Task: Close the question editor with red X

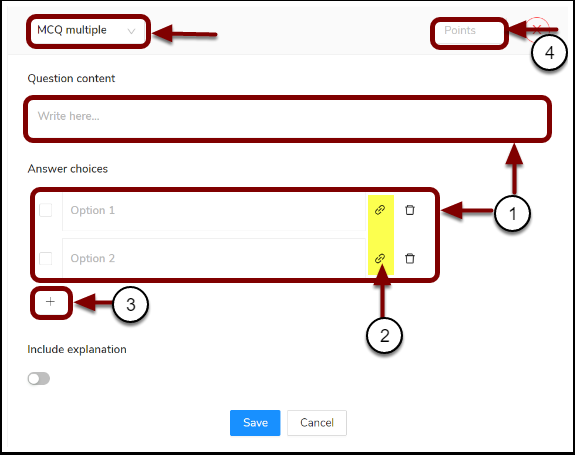Action: [x=537, y=29]
